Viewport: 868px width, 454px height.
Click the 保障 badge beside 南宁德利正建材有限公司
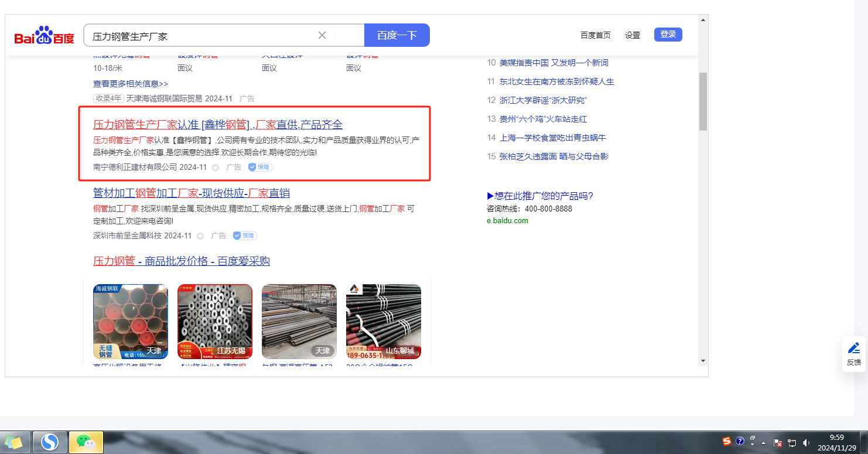260,167
